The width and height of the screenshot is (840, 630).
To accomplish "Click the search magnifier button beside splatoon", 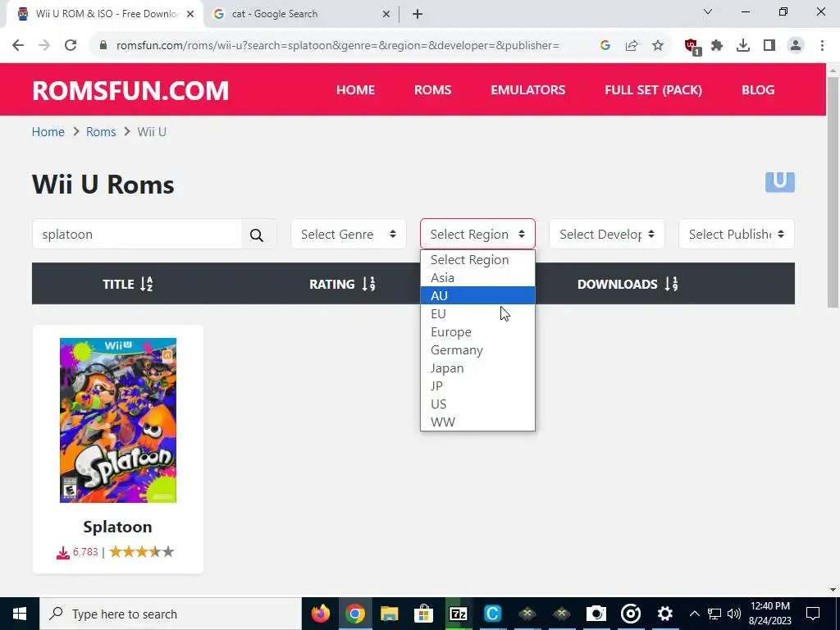I will 257,235.
